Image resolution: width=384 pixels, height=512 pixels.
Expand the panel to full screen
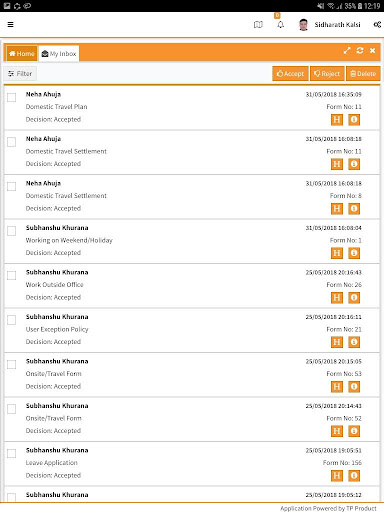pyautogui.click(x=347, y=51)
